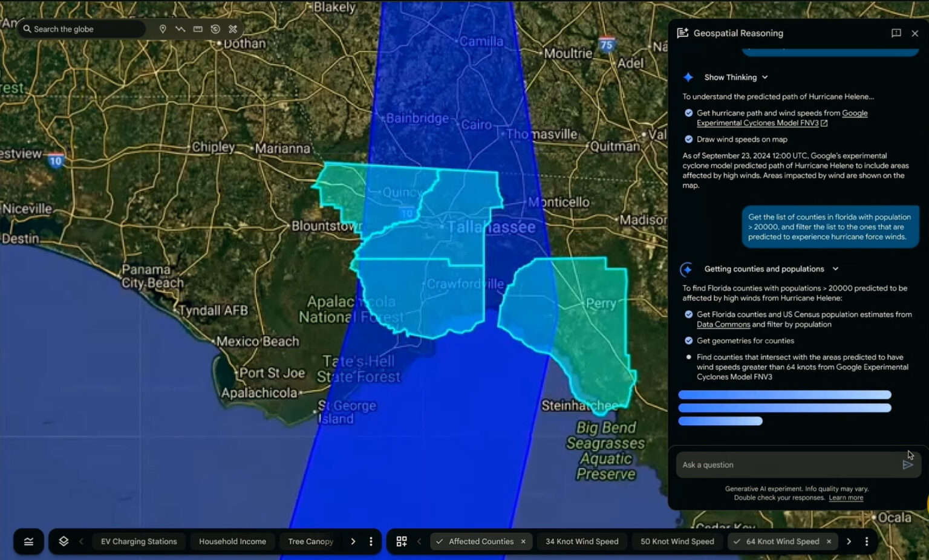The image size is (929, 560).
Task: Expand Getting counties and populations
Action: pos(836,269)
